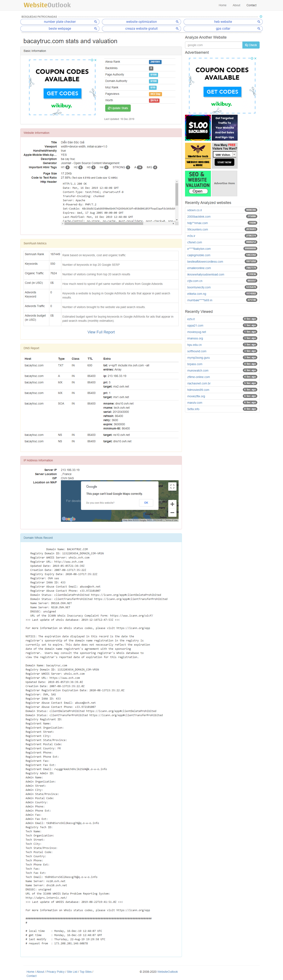Click the Check button
Viewport: 283px width, 980px height.
(x=251, y=45)
